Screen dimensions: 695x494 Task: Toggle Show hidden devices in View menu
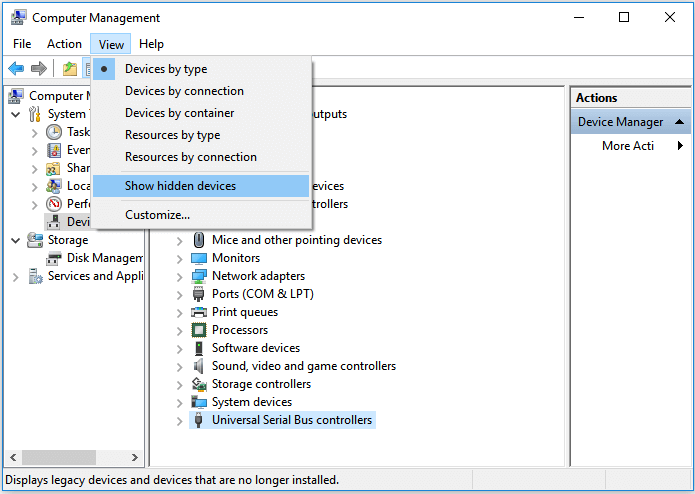coord(180,186)
